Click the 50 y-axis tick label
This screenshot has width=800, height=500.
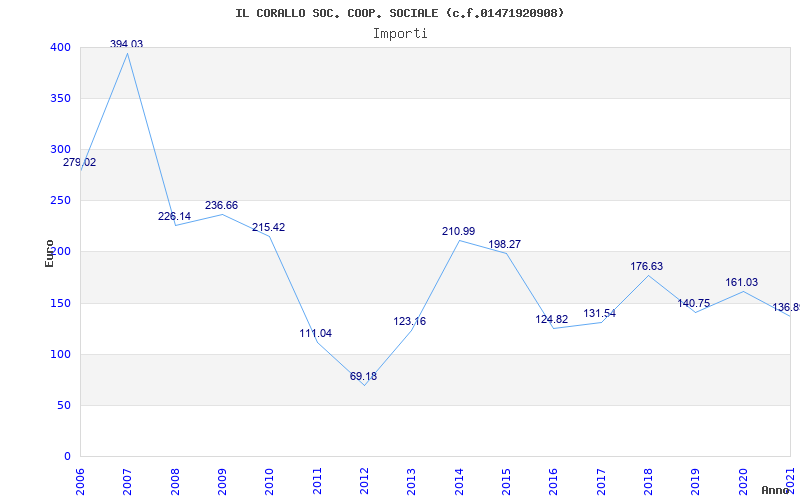(63, 406)
